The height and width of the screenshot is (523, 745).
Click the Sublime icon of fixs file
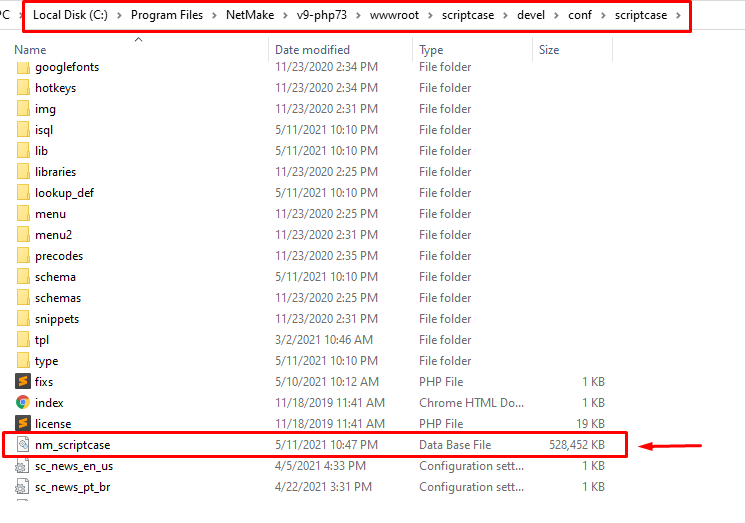[x=23, y=381]
